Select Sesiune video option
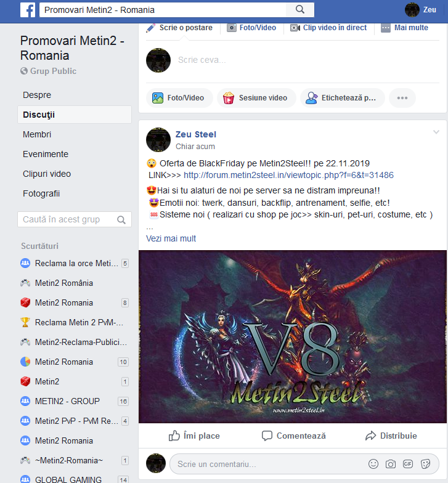 (x=256, y=98)
